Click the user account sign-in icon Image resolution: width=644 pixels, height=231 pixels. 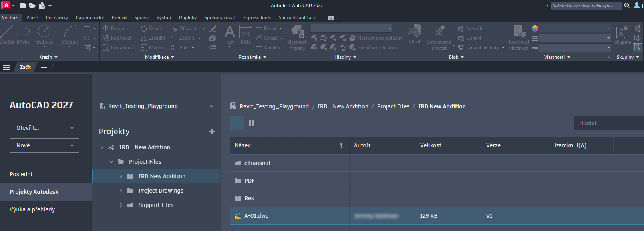tap(637, 6)
